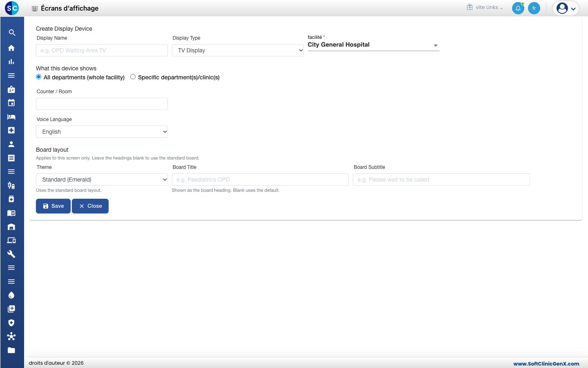Click the wrench settings icon
Viewport: 588px width, 368px height.
pos(11,254)
